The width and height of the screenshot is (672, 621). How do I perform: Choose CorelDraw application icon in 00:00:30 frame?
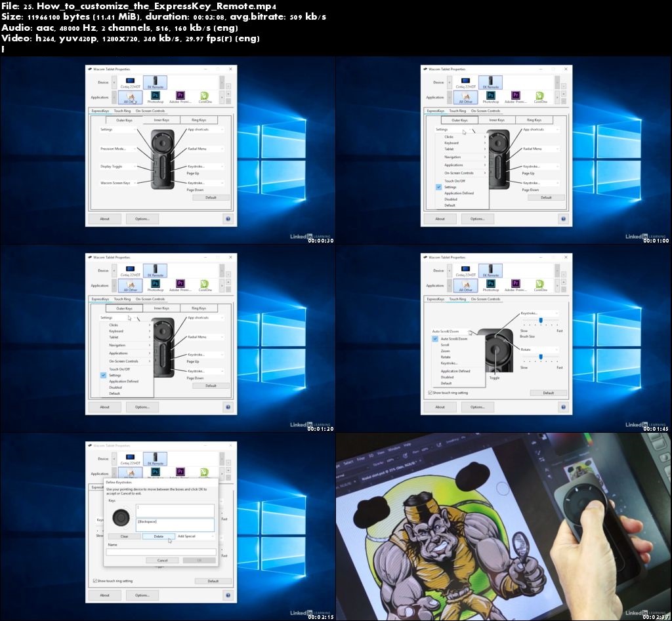click(x=205, y=97)
